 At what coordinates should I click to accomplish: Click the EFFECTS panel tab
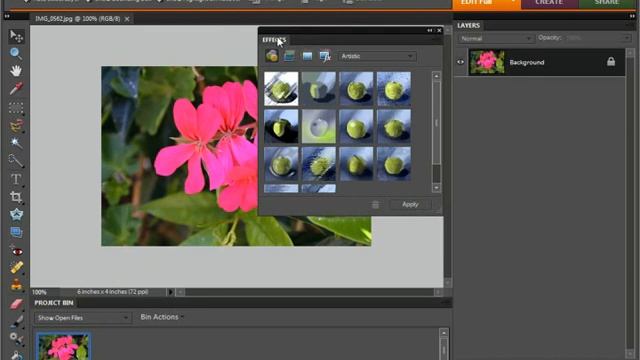point(274,40)
